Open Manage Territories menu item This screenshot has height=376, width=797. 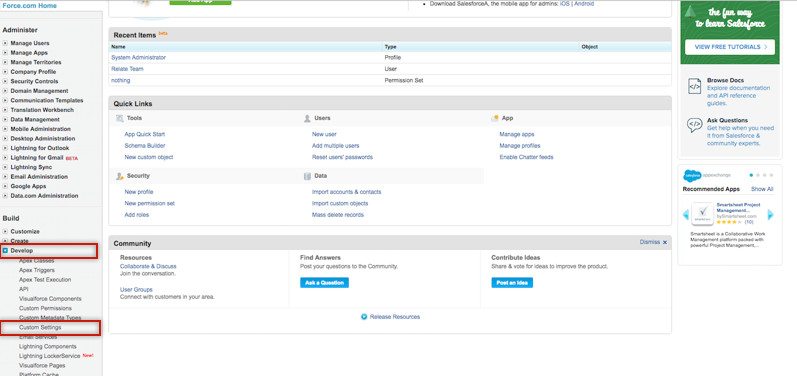tap(36, 62)
